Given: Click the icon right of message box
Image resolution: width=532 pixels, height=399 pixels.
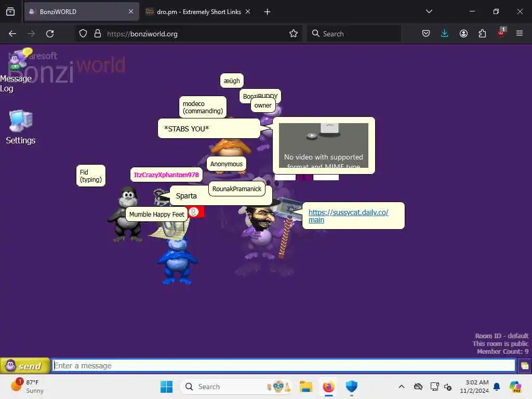Looking at the screenshot, I should [x=525, y=366].
